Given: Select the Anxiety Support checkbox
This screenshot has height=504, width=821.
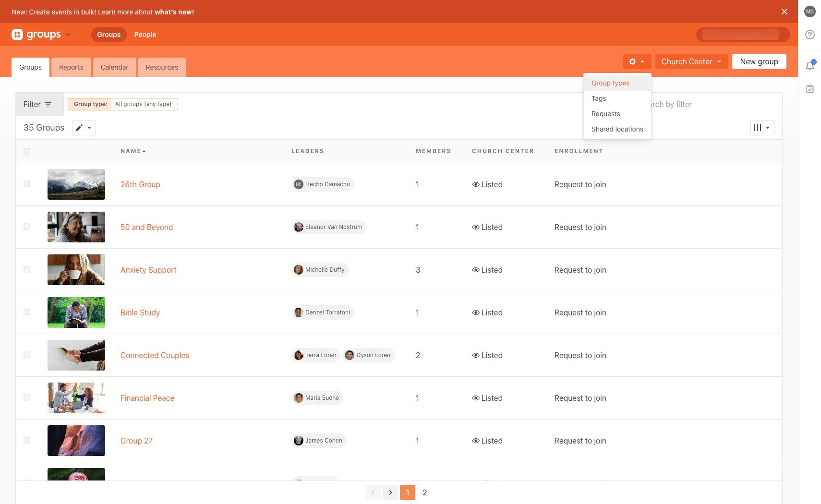Looking at the screenshot, I should 27,269.
